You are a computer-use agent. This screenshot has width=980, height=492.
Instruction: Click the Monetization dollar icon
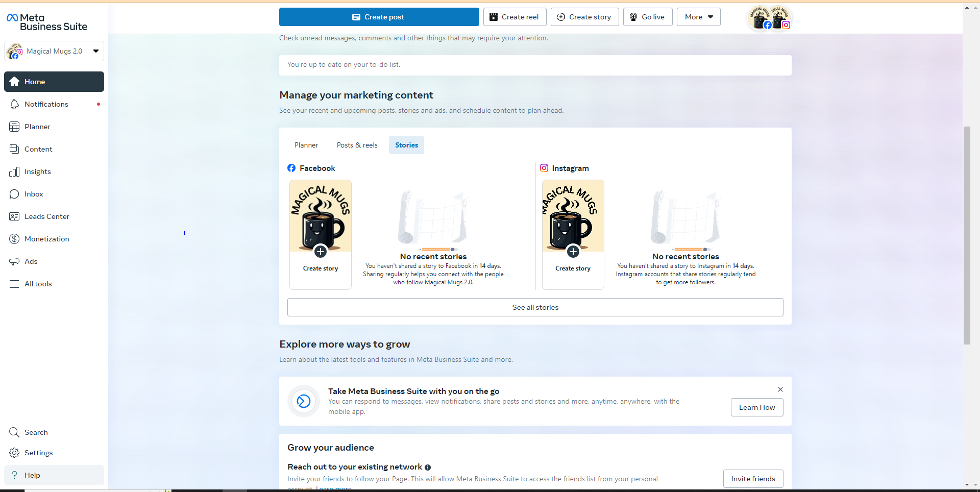coord(14,239)
